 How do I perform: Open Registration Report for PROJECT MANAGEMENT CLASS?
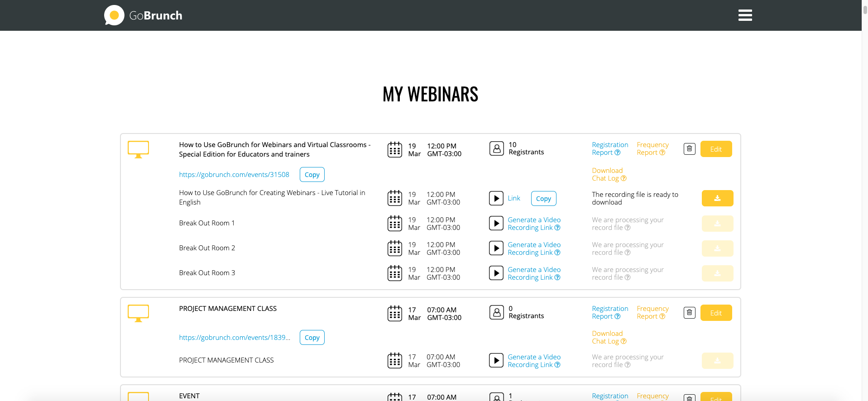pos(610,312)
